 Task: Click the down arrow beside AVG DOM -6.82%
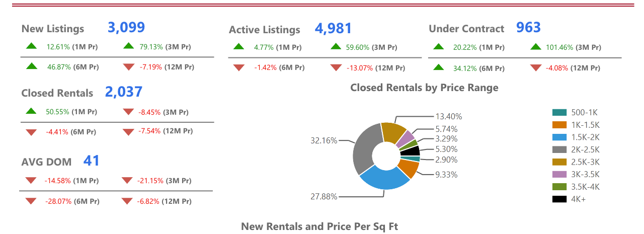tap(128, 201)
